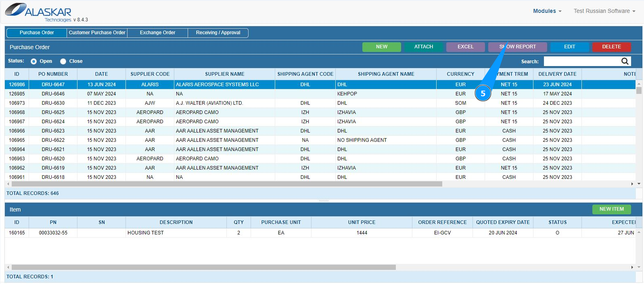644x284 pixels.
Task: Expand Test Russian Software user menu
Action: [x=604, y=11]
